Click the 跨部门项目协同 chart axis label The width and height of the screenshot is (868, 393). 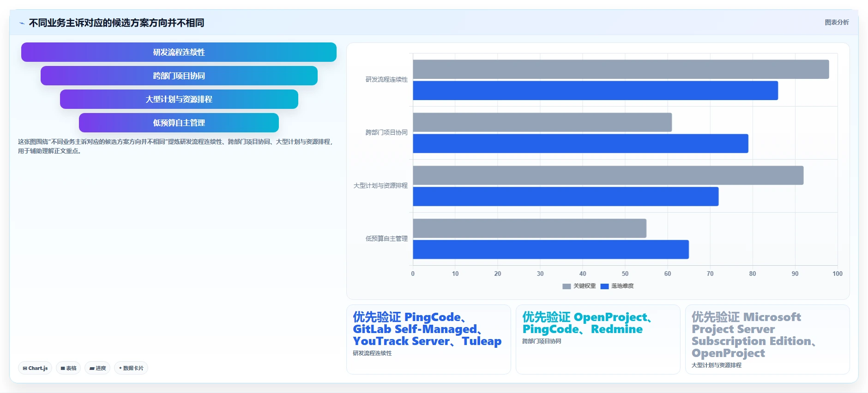386,132
